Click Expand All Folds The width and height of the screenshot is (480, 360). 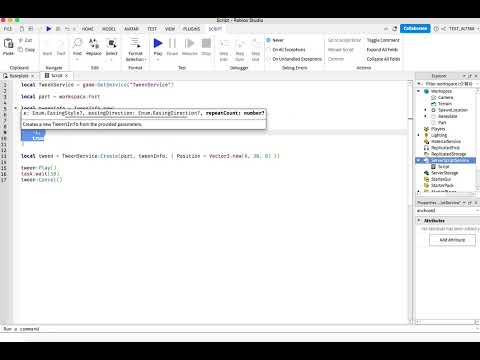382,50
